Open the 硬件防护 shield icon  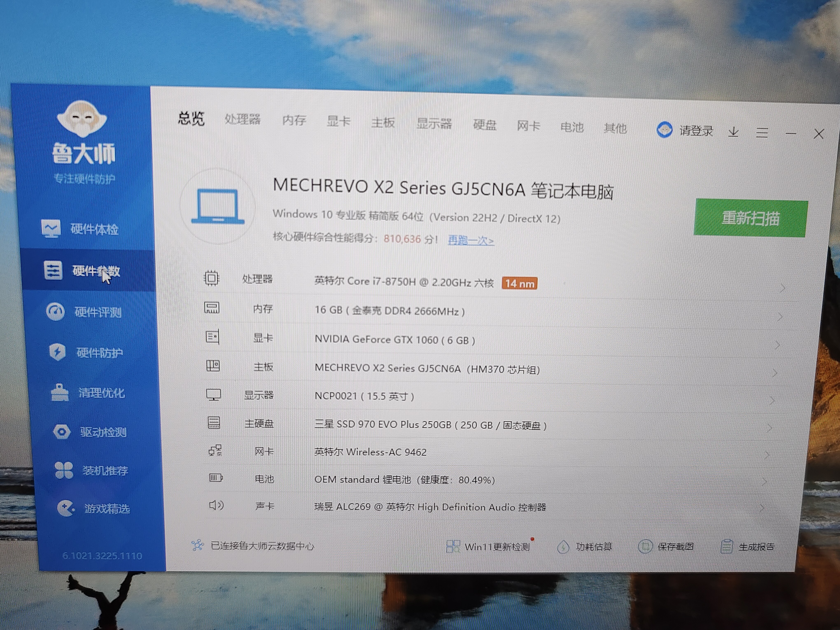[58, 352]
